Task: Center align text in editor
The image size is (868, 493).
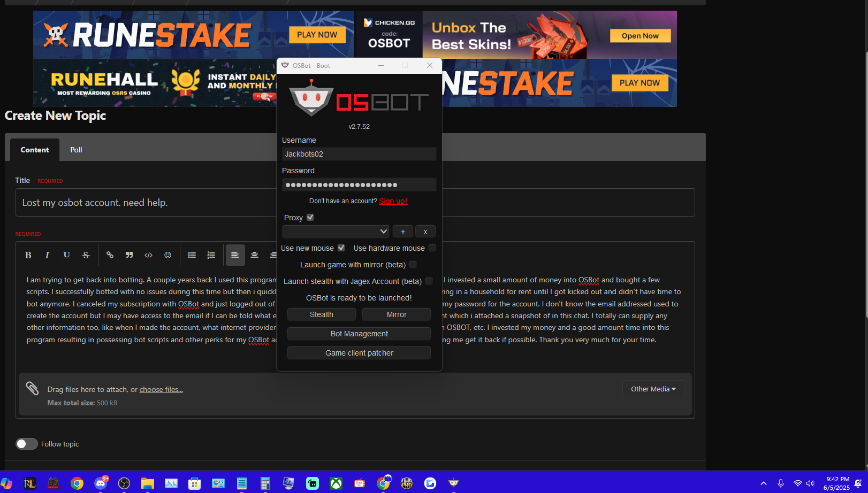Action: pos(254,255)
